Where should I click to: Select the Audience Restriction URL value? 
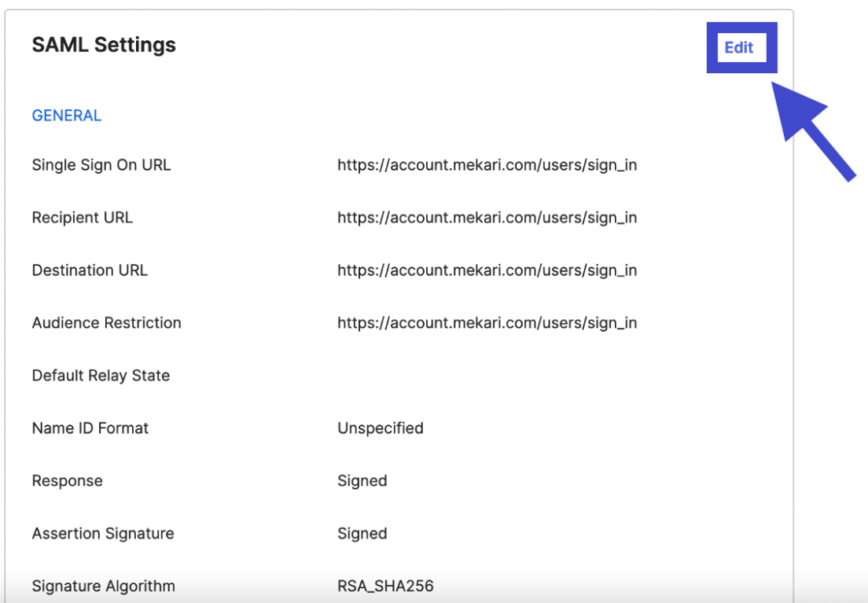(x=487, y=323)
